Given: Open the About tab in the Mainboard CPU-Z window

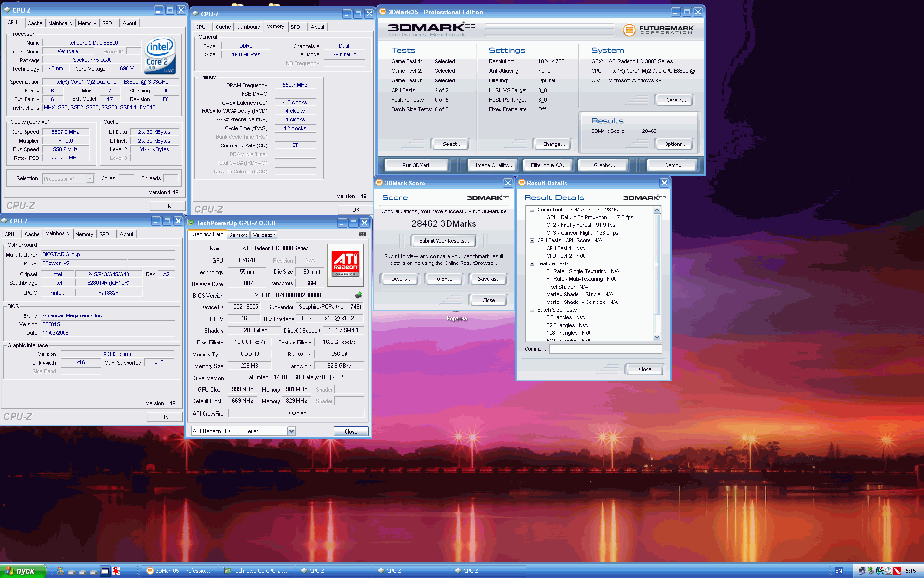Looking at the screenshot, I should click(x=127, y=234).
